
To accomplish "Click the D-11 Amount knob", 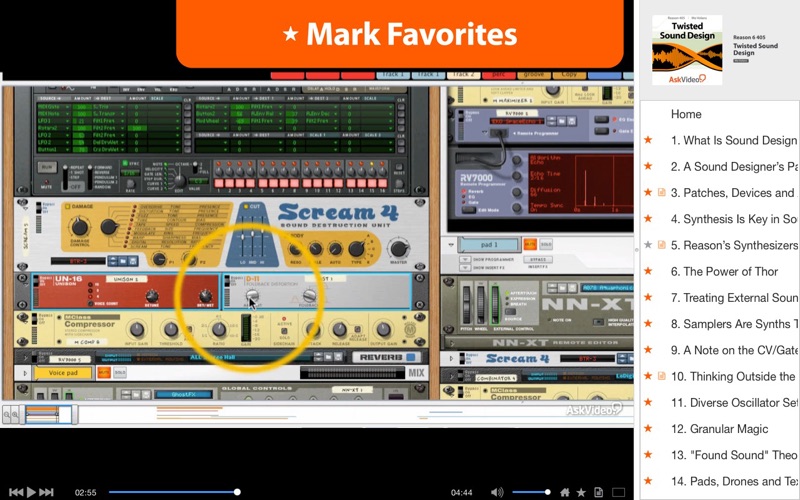I will [252, 296].
